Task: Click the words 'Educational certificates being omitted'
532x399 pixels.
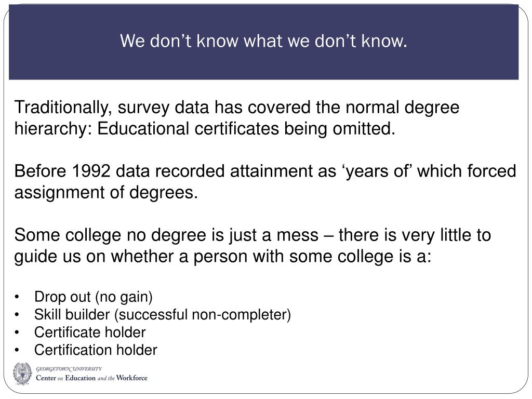Action: (246, 129)
